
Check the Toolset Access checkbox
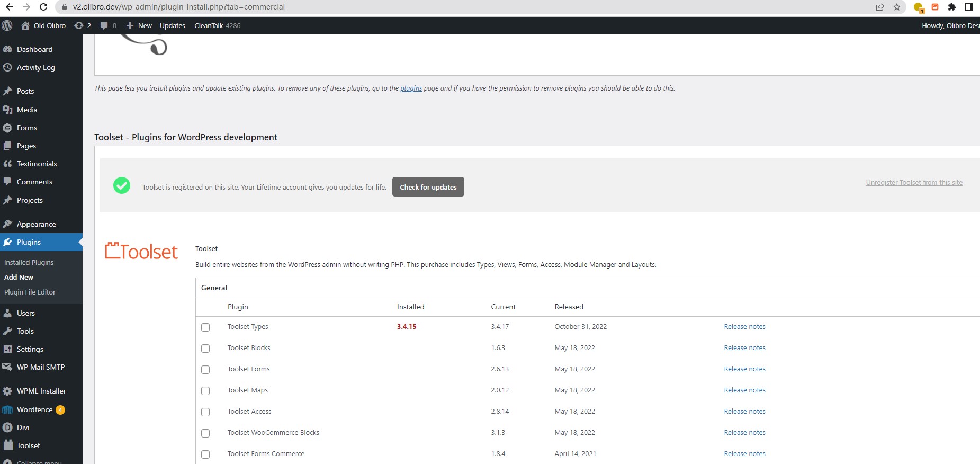coord(205,412)
